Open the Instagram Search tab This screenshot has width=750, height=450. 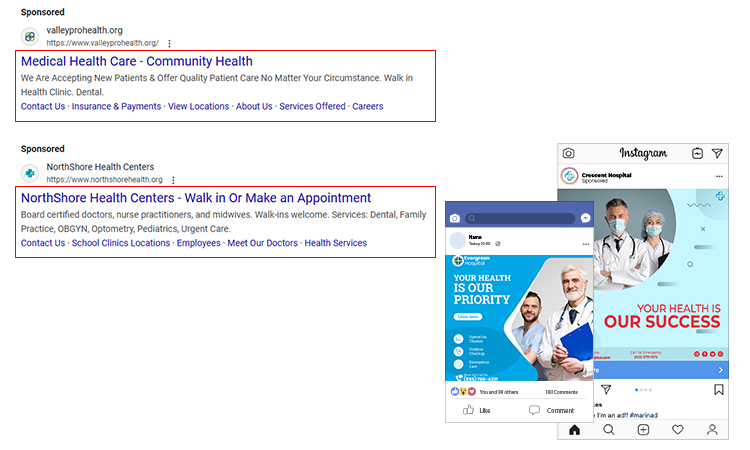click(608, 429)
